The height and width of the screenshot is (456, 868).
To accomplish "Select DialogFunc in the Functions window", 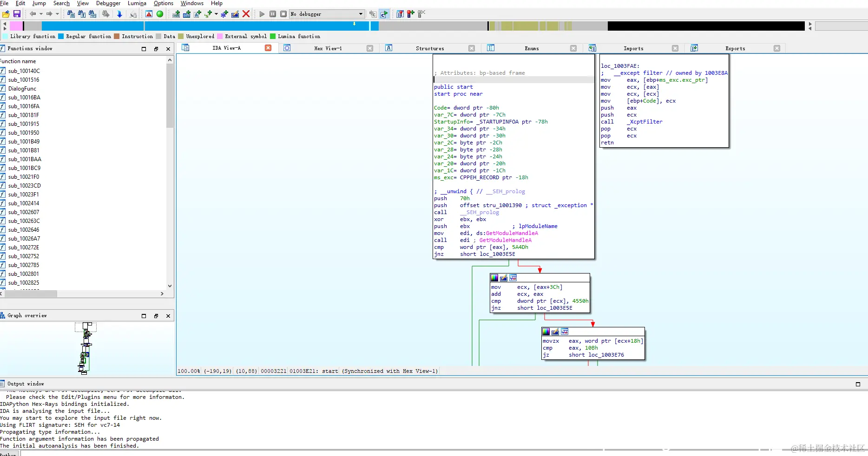I will pos(22,89).
